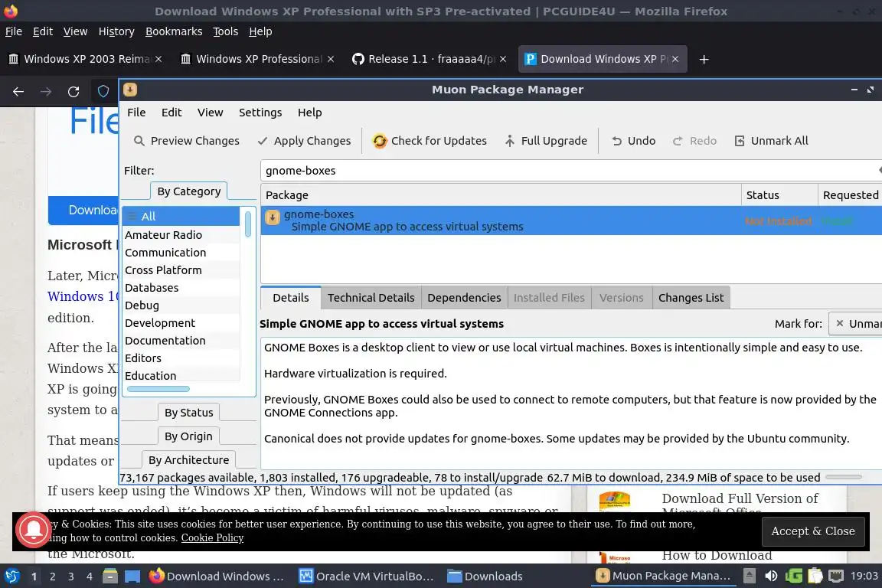Select Development category
The image size is (882, 588).
[x=181, y=322]
